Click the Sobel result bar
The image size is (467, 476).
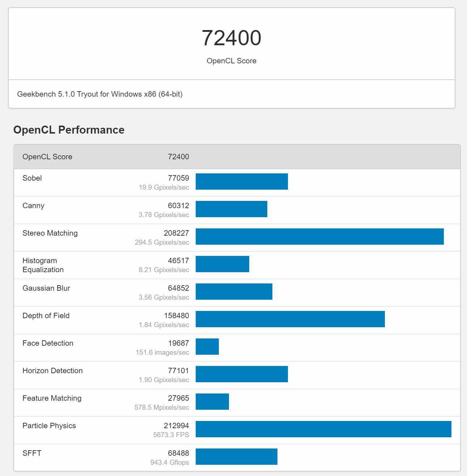click(x=242, y=181)
